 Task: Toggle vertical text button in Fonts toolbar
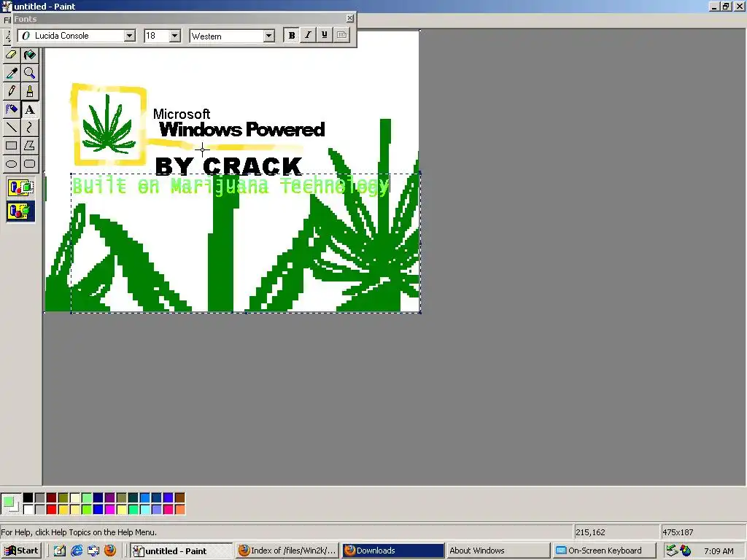click(x=341, y=35)
